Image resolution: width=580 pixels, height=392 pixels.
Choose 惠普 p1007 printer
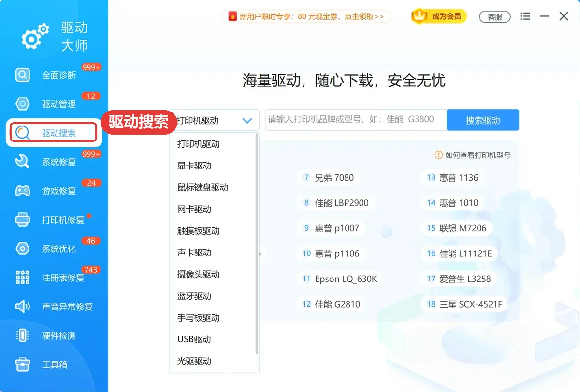pyautogui.click(x=331, y=228)
